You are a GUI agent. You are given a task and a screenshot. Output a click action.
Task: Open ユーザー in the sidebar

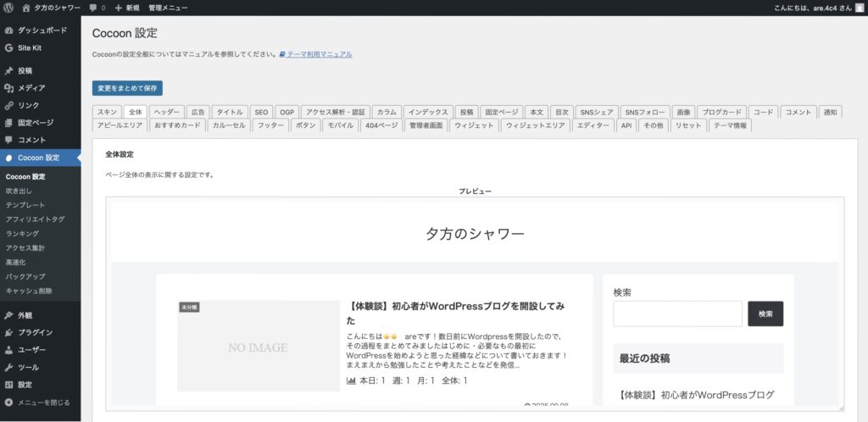[41, 350]
